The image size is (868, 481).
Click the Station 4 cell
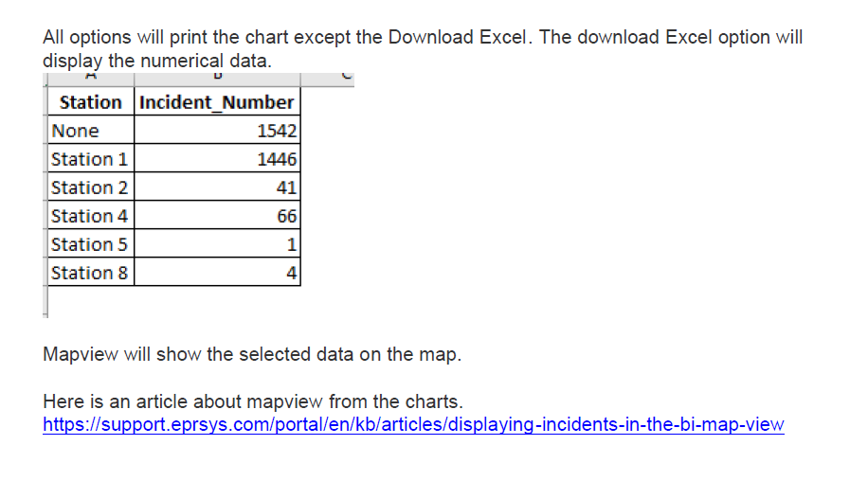[x=91, y=216]
